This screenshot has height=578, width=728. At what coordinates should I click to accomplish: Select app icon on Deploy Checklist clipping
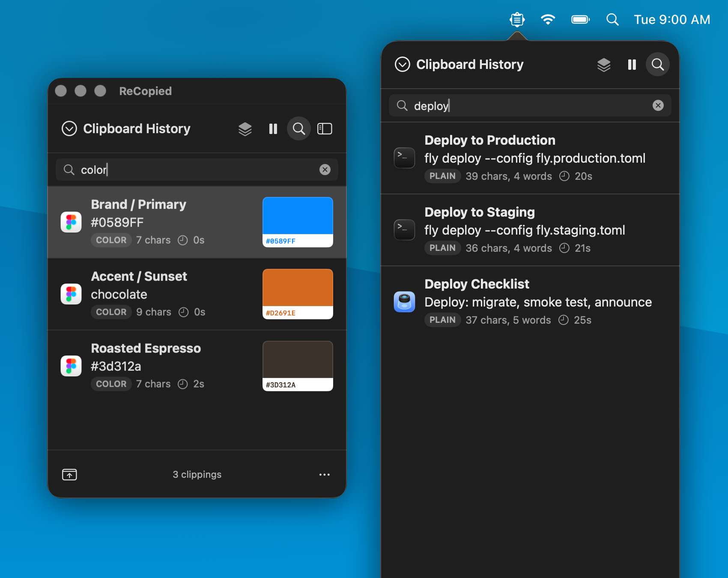coord(404,301)
